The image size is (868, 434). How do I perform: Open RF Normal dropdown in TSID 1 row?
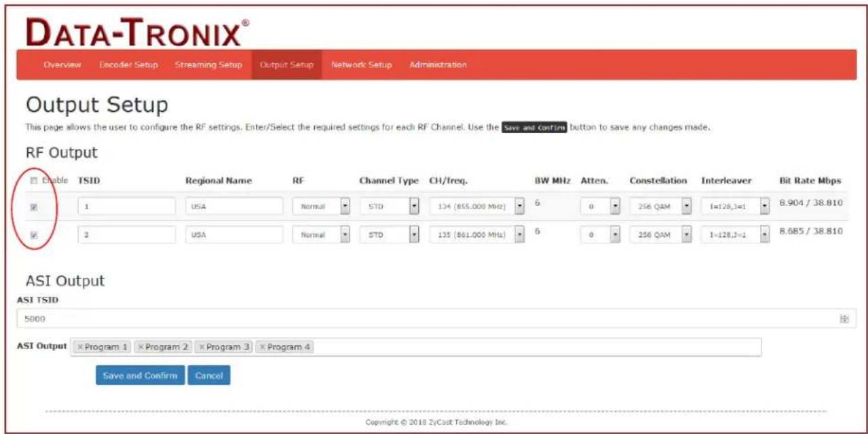321,206
